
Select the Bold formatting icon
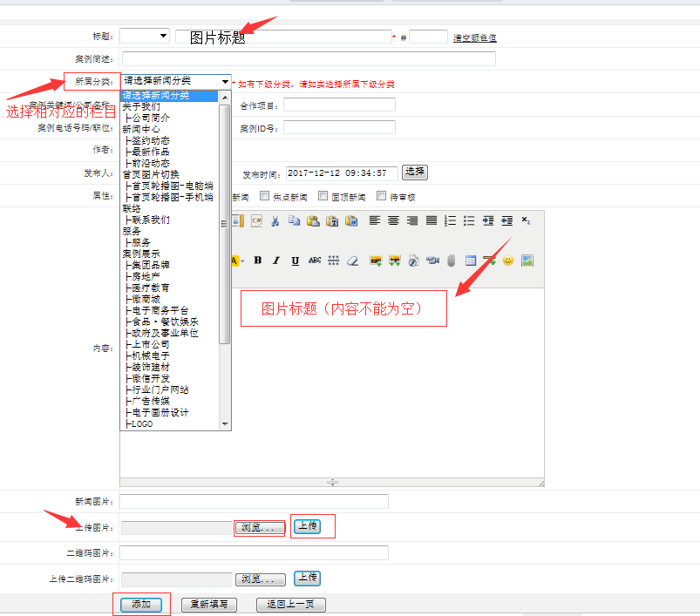point(258,260)
